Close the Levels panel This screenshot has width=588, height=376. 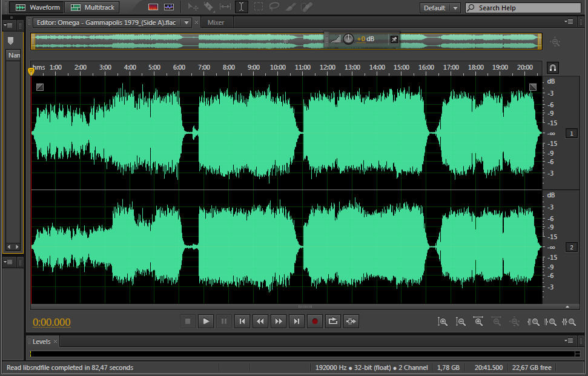point(56,341)
